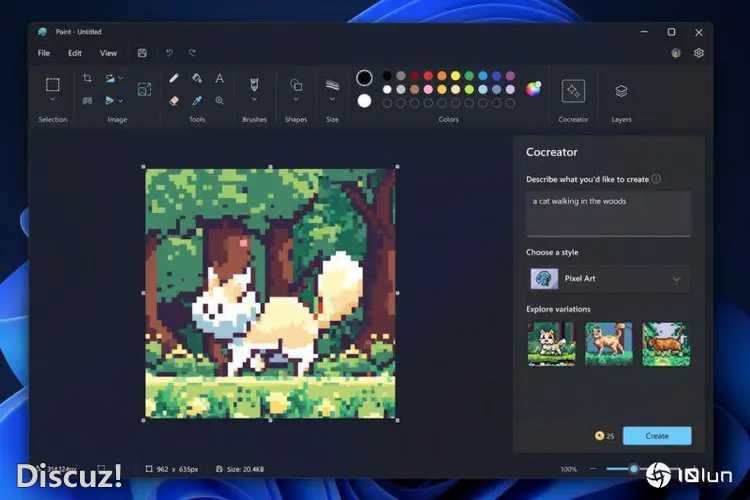
Task: Pick the Eraser tool
Action: [174, 100]
